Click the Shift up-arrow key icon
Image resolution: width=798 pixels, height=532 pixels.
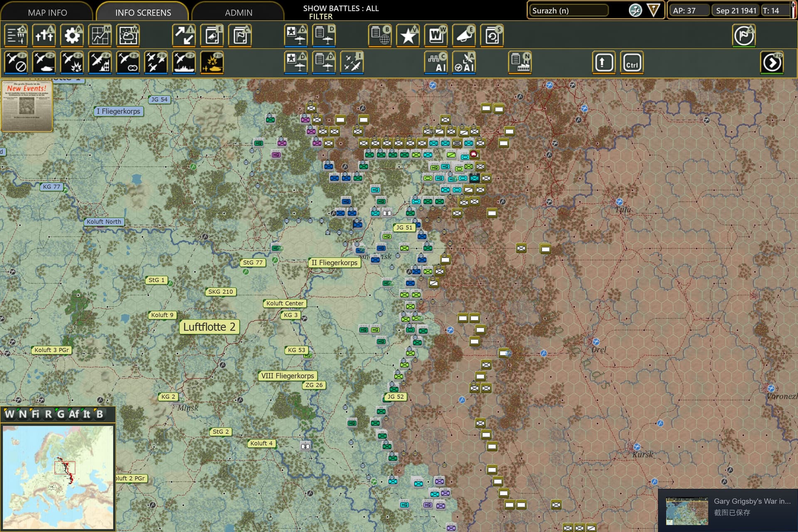click(604, 63)
